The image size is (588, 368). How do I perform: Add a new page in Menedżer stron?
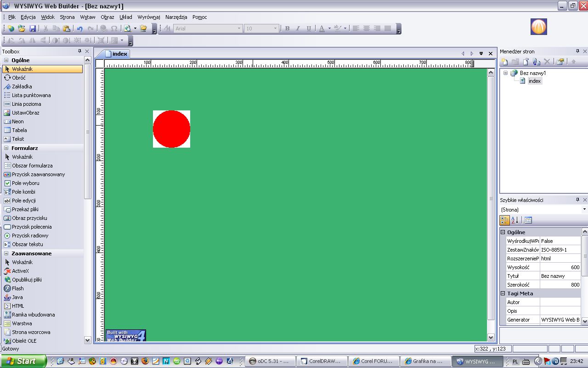504,62
